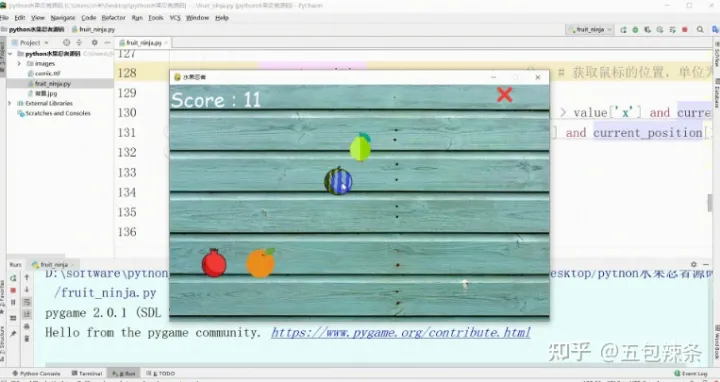Toggle soft-wrap in the Run console
Screen dimensions: 720x382
pyautogui.click(x=27, y=302)
